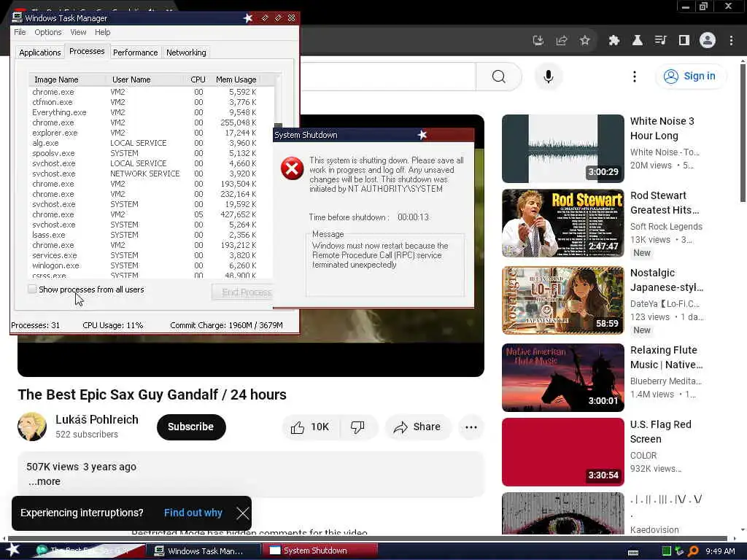This screenshot has width=747, height=560.
Task: Open YouTube settings three-dot menu
Action: pyautogui.click(x=634, y=77)
